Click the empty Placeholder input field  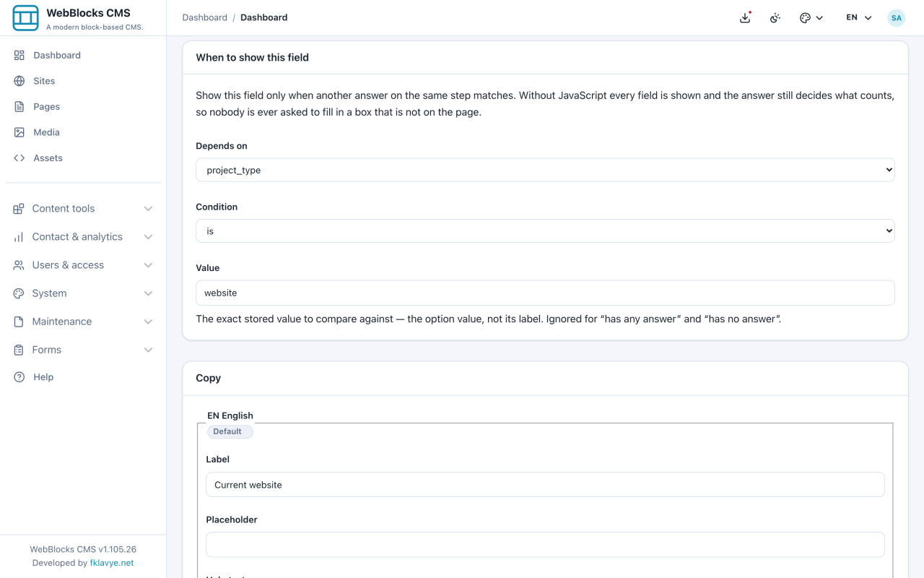tap(545, 545)
